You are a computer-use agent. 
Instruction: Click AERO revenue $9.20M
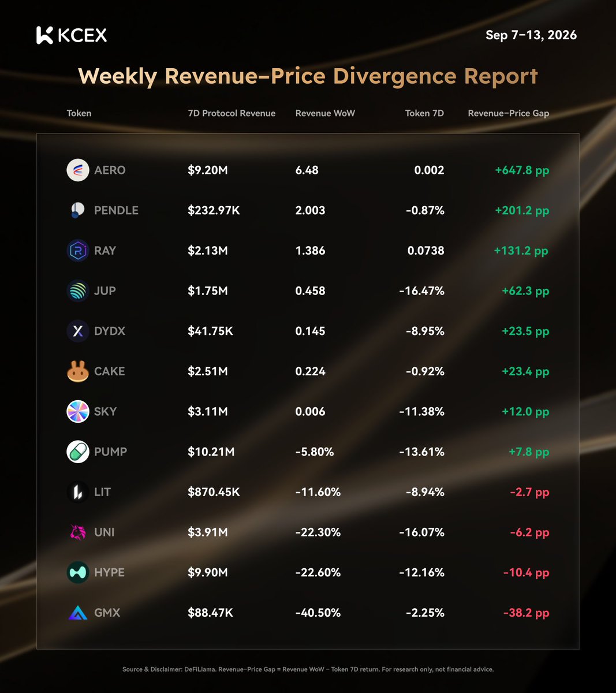tap(208, 170)
